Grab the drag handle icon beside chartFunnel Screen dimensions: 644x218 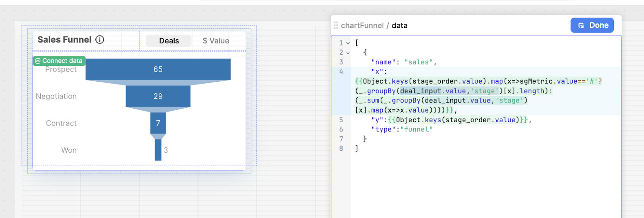tap(336, 25)
